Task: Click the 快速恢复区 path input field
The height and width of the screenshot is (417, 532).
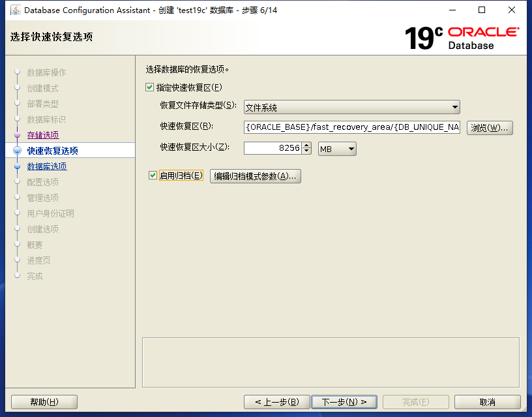Action: click(x=352, y=127)
